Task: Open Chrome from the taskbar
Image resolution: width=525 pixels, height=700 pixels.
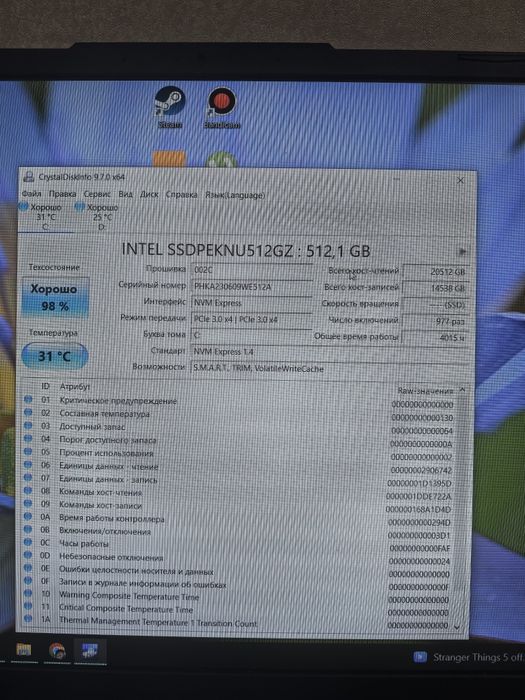Action: point(57,650)
